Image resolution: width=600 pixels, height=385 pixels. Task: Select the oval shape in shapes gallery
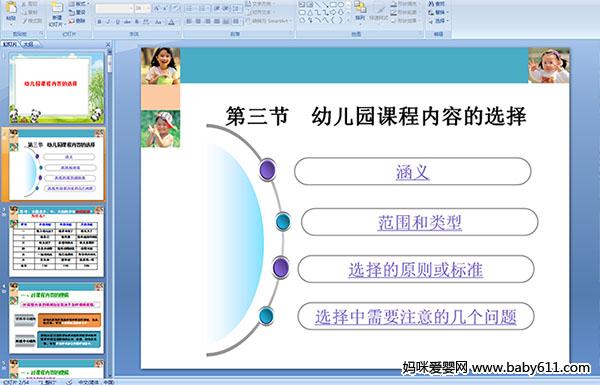click(341, 5)
